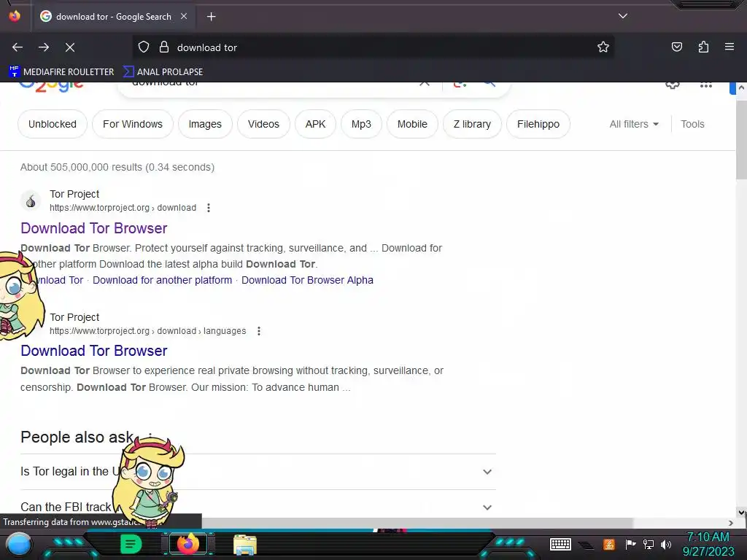Screen dimensions: 747x560
Task: Open the All filters dropdown
Action: pos(634,124)
